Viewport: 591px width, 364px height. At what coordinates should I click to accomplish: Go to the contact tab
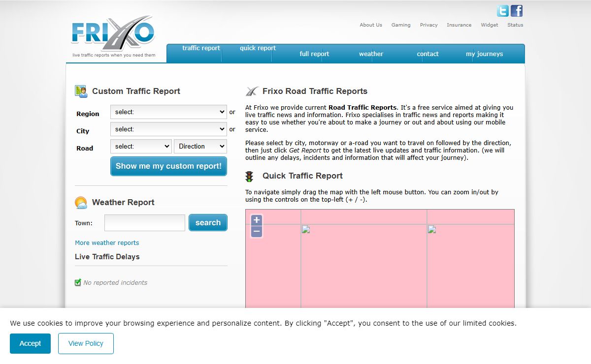(x=427, y=54)
